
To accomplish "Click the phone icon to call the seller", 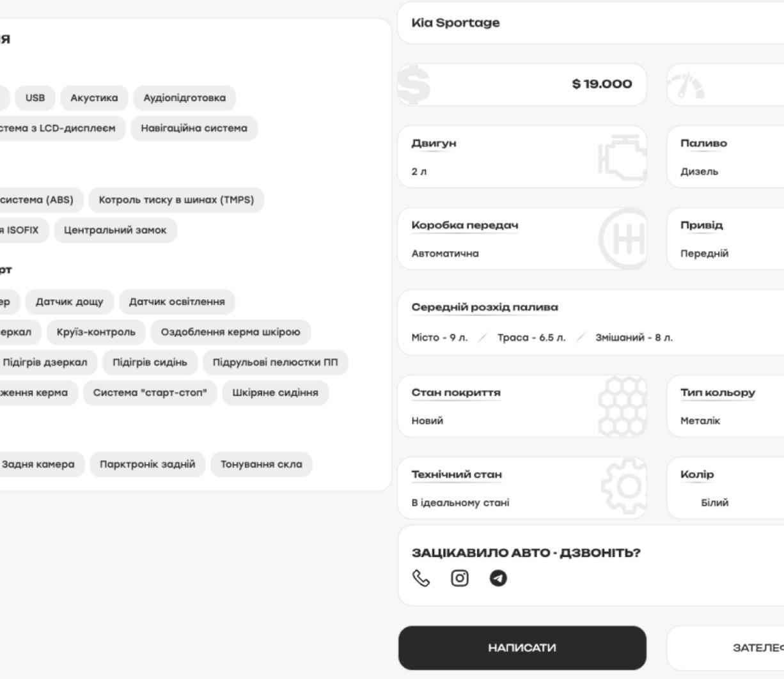I will coord(420,578).
